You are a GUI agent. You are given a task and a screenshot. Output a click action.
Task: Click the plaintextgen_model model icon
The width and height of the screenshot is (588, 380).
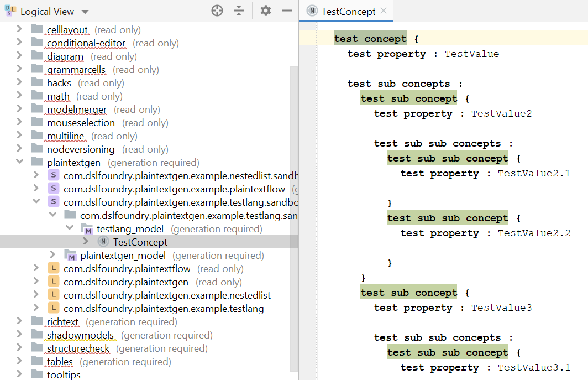click(70, 255)
